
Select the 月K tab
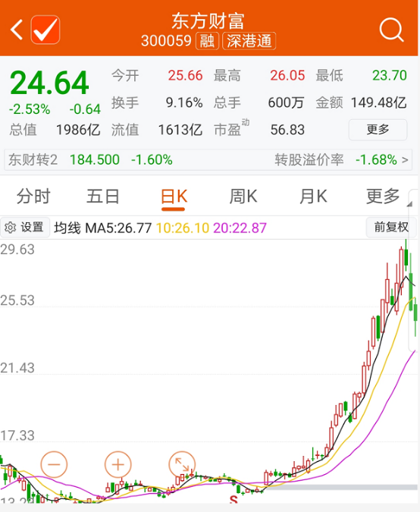313,196
